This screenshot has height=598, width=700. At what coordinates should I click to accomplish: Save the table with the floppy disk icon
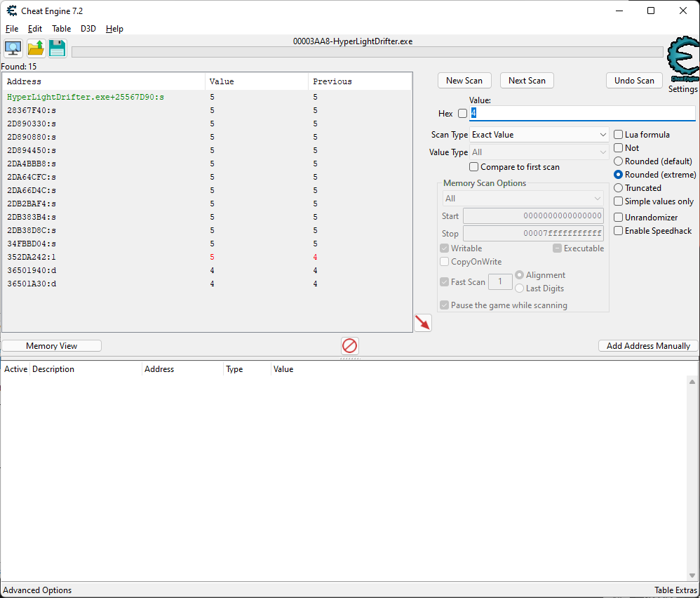pyautogui.click(x=57, y=48)
